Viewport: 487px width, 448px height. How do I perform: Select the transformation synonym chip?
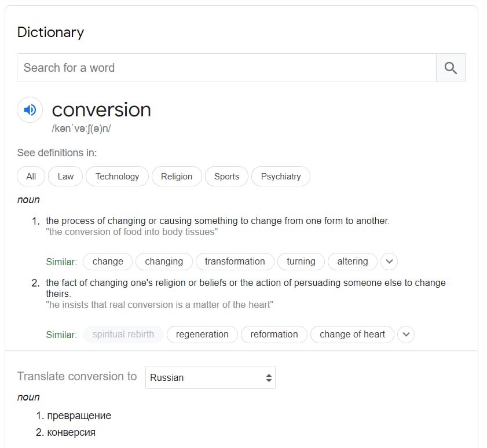pos(235,262)
